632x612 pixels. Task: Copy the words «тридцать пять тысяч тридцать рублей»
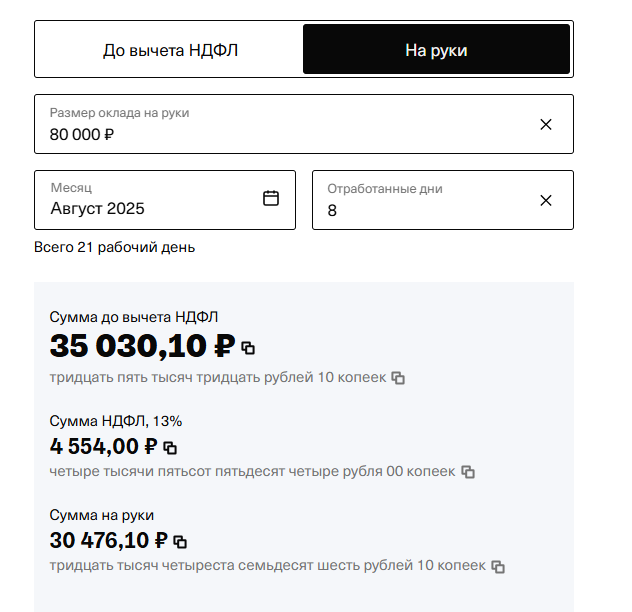398,378
